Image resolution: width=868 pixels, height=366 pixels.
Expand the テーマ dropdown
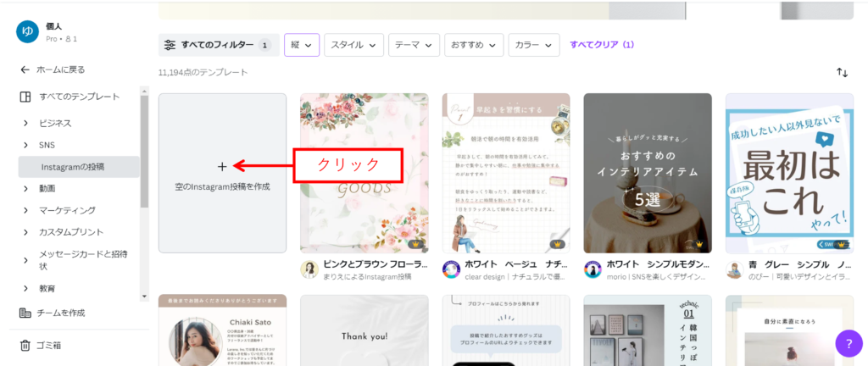414,45
